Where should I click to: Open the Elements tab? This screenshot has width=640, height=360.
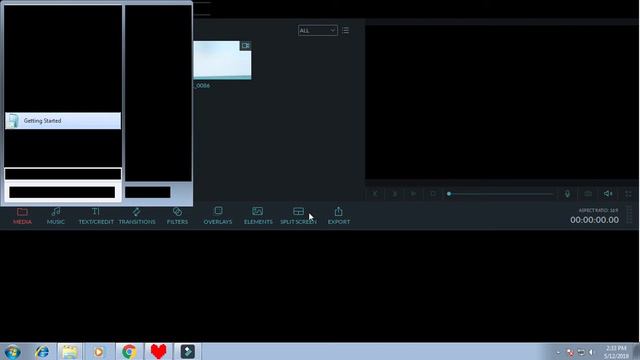click(x=258, y=216)
